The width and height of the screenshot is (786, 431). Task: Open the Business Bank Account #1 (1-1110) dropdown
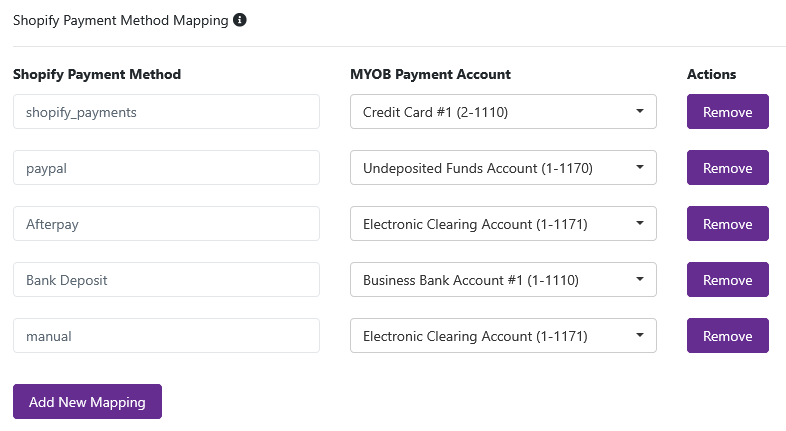pos(503,280)
